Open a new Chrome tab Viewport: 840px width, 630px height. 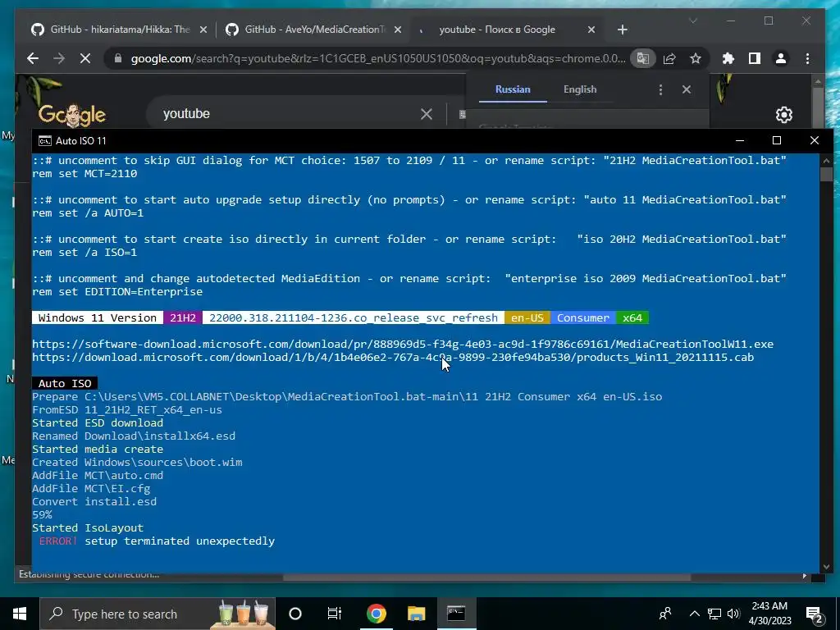[622, 30]
